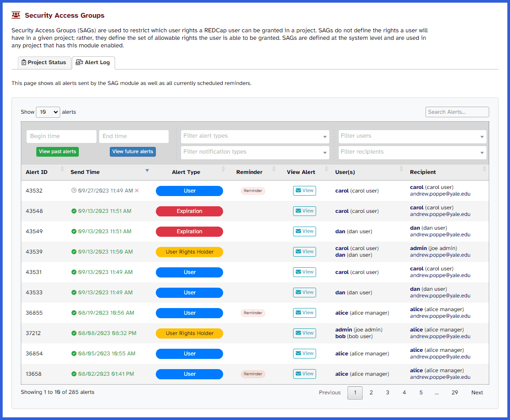Click the User Rights Holder badge on alert 43539
Viewport: 510px width, 420px height.
pos(189,252)
